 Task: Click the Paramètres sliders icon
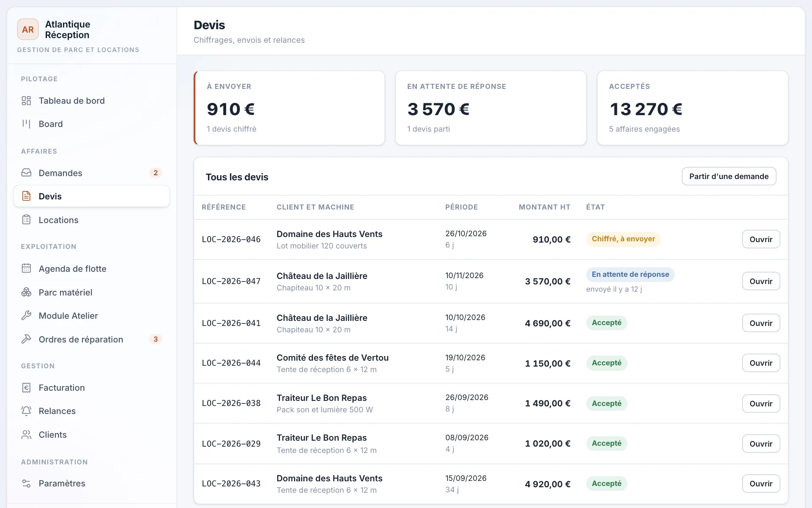26,483
